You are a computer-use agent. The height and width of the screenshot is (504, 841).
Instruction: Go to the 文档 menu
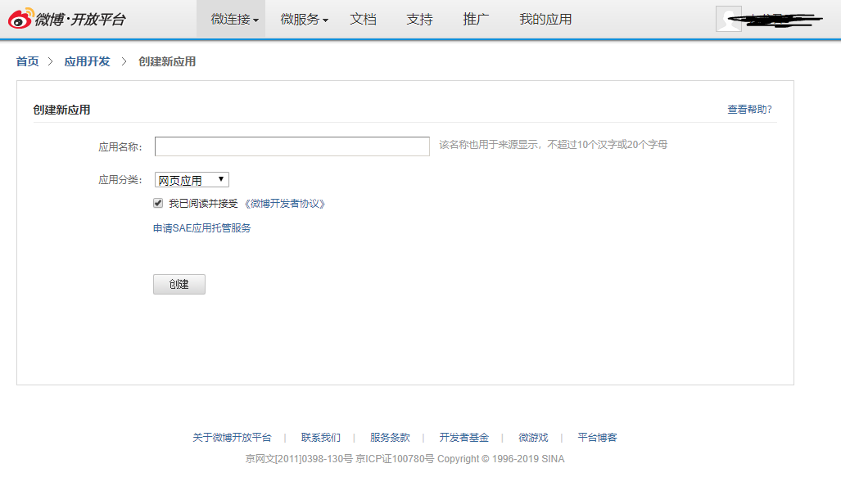(363, 20)
